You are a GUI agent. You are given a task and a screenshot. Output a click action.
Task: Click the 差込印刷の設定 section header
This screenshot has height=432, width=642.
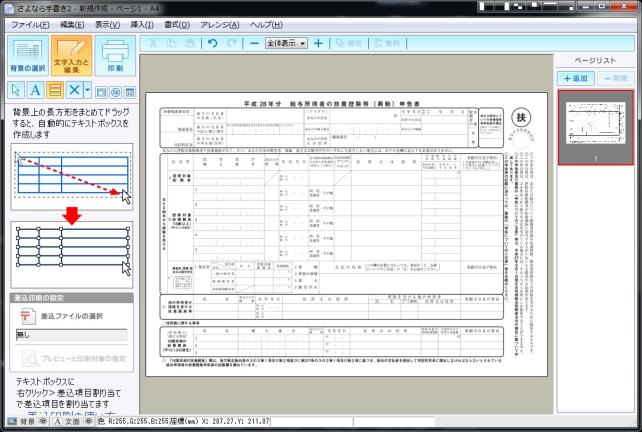tap(72, 298)
